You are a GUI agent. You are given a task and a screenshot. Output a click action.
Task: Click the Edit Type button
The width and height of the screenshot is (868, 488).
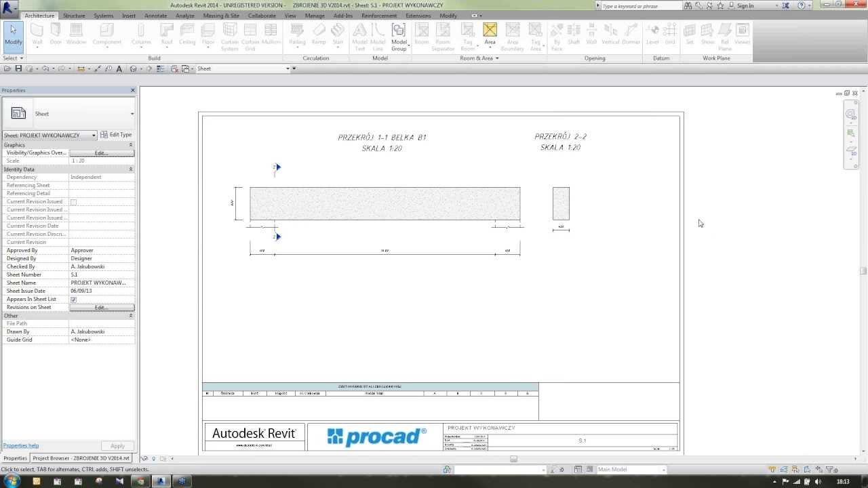coord(116,135)
